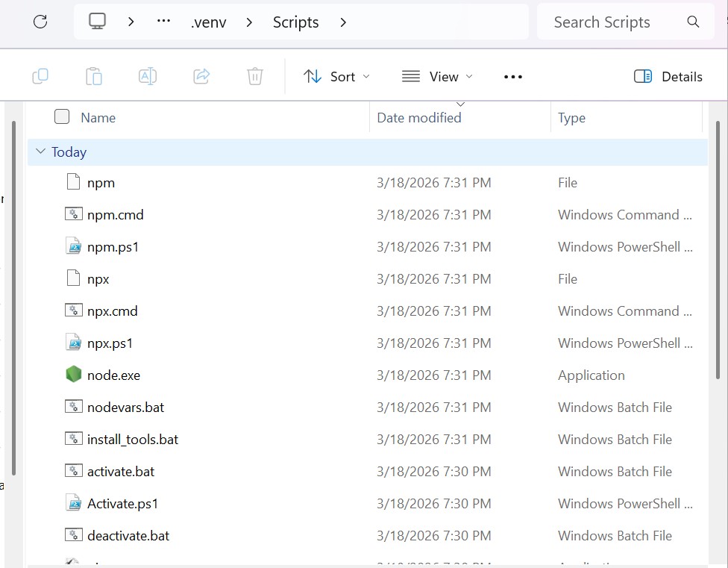Click the npm.cmd file name
This screenshot has height=568, width=728.
115,215
